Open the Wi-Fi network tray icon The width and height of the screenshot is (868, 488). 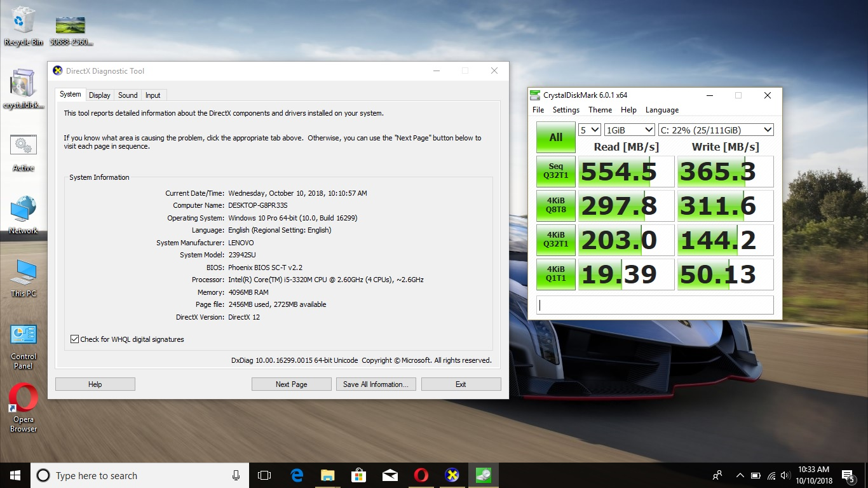(x=771, y=475)
